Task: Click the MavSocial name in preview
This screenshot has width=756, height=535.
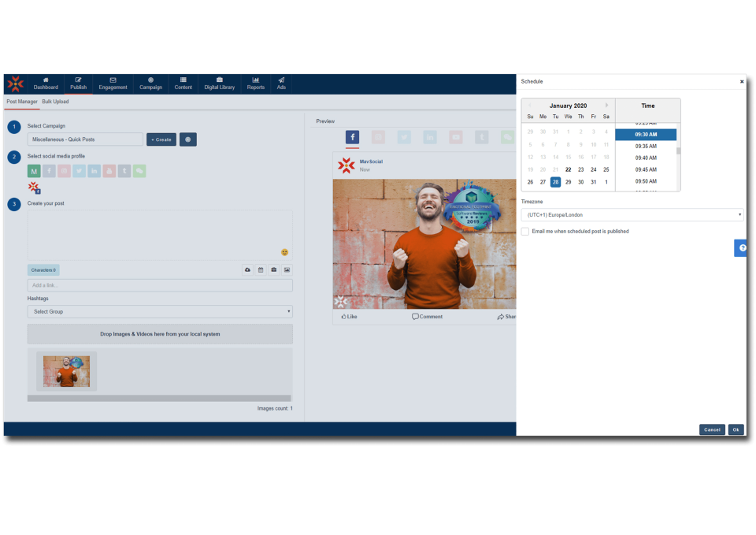Action: pos(371,162)
